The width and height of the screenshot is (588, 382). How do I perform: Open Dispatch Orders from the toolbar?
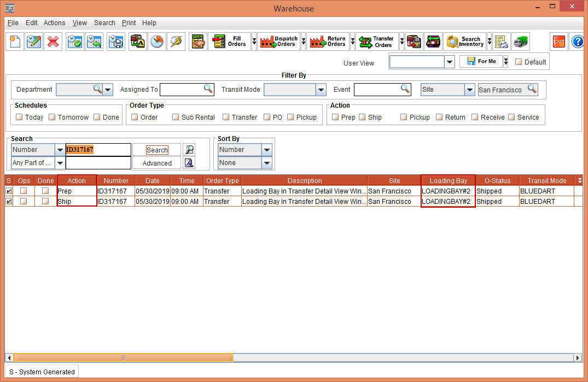pyautogui.click(x=278, y=42)
